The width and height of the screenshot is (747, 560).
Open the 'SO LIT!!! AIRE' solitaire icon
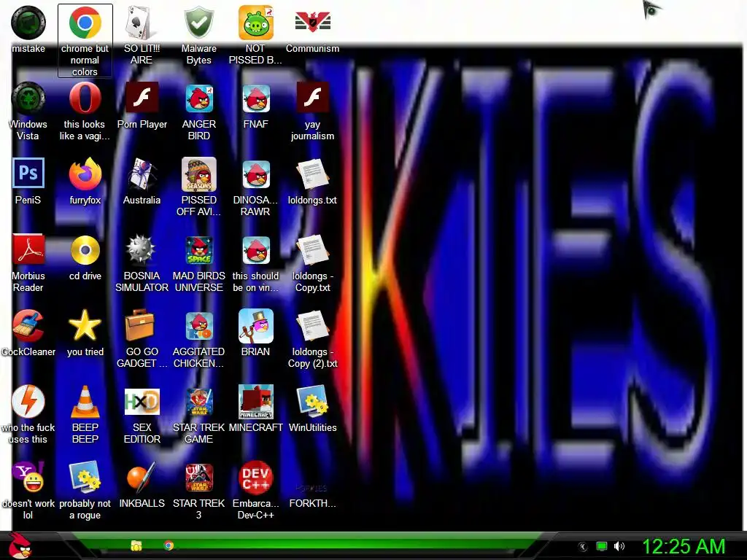pyautogui.click(x=142, y=23)
